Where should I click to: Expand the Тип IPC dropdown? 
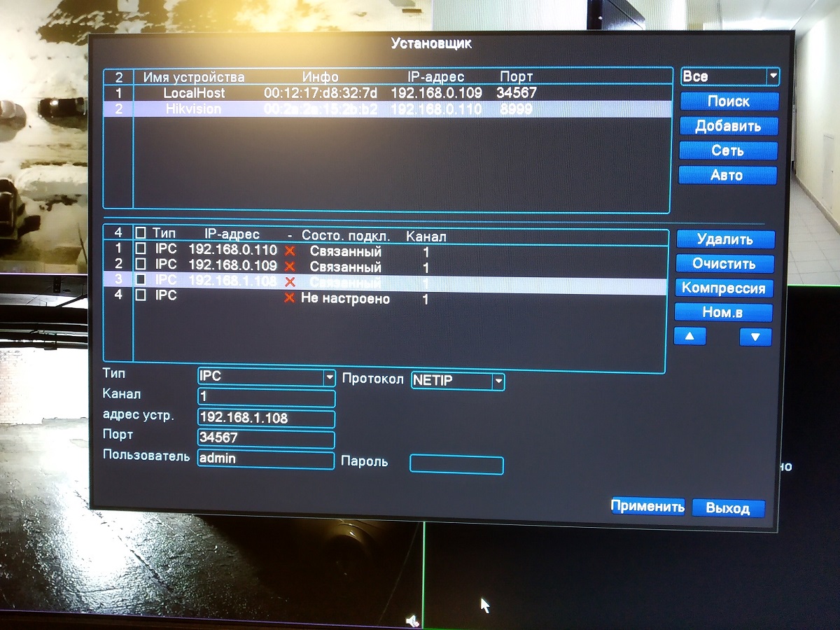click(x=329, y=377)
